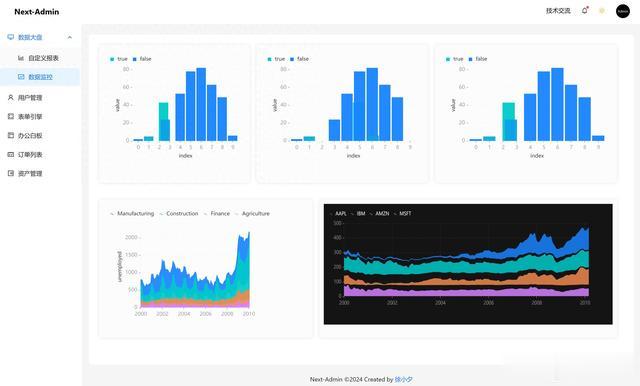Toggle the 'true' legend in leftmost bar chart

click(119, 59)
